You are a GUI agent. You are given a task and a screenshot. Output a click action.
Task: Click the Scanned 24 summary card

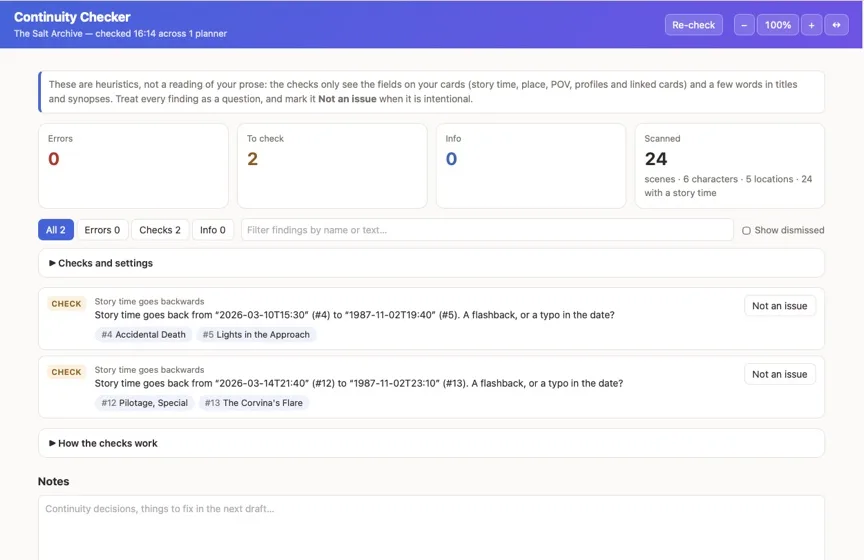click(730, 166)
